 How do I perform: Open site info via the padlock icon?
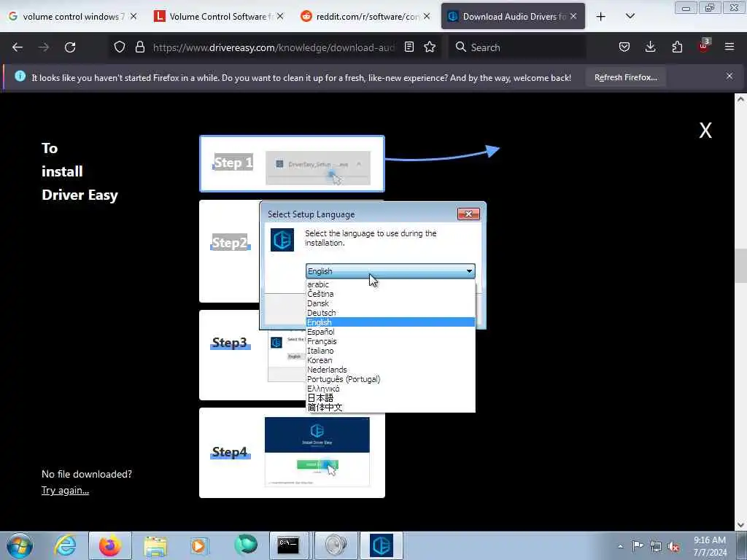point(139,47)
